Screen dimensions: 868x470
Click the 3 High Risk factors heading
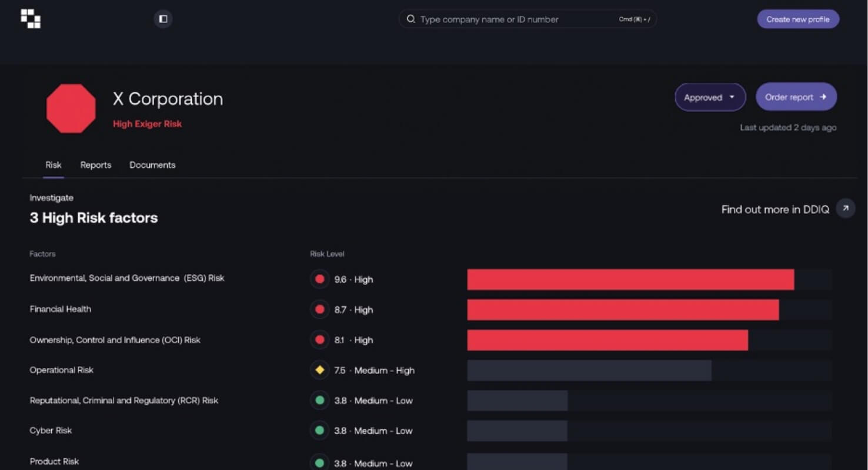(94, 218)
